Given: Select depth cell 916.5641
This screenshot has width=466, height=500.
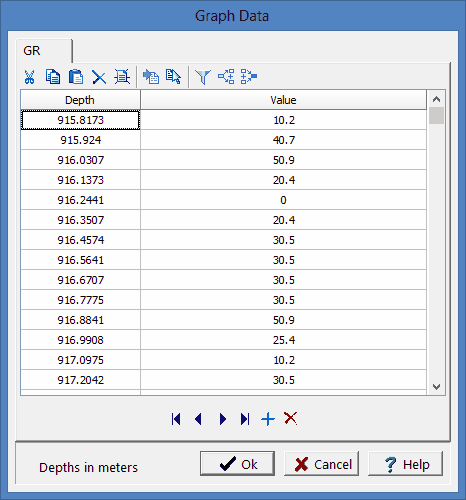Looking at the screenshot, I should pyautogui.click(x=80, y=260).
